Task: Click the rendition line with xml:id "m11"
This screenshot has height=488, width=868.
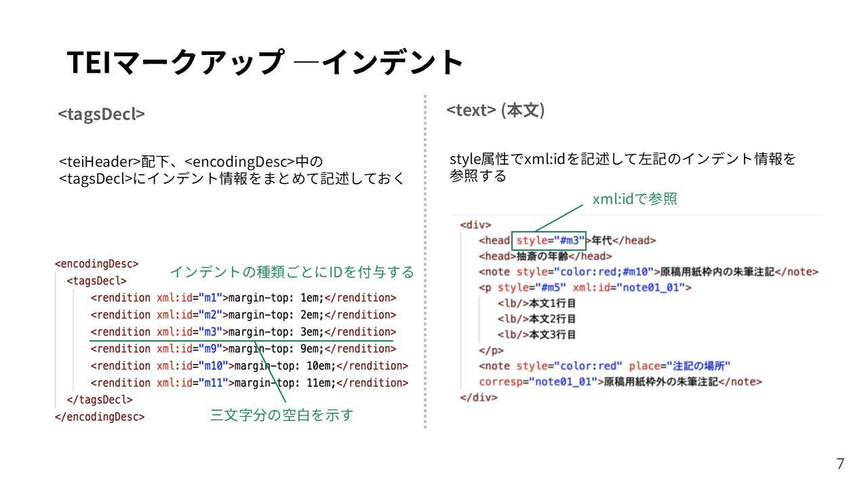Action: (x=249, y=382)
